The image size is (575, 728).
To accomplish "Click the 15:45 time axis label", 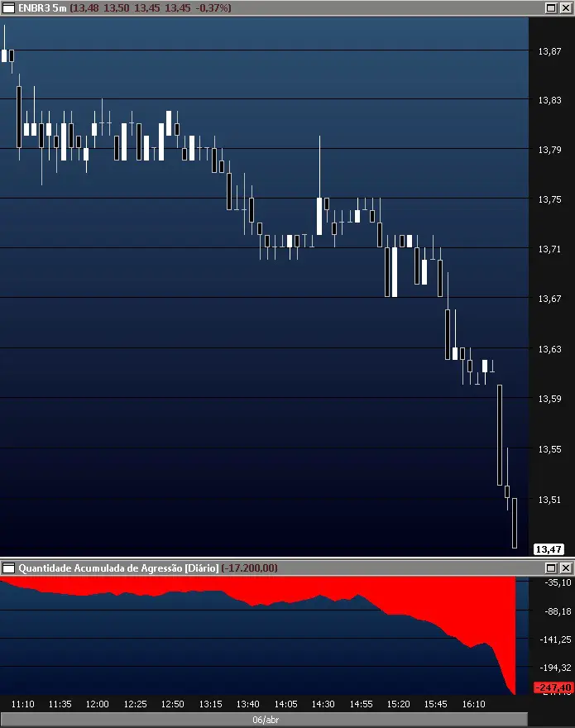I will [435, 704].
